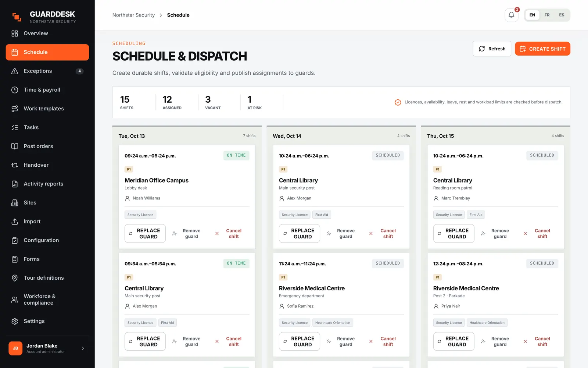The image size is (588, 368).
Task: Go to Workforce & compliance section
Action: point(47,300)
